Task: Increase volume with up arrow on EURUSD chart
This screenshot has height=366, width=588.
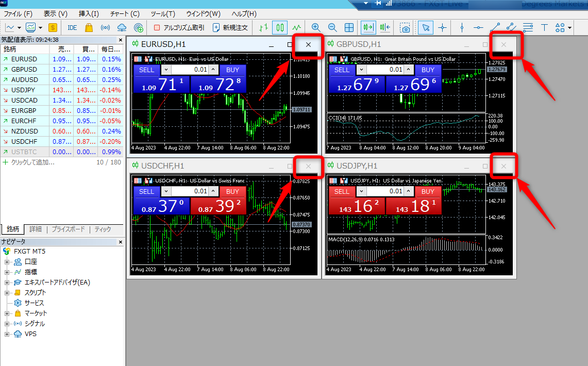Action: tap(213, 70)
